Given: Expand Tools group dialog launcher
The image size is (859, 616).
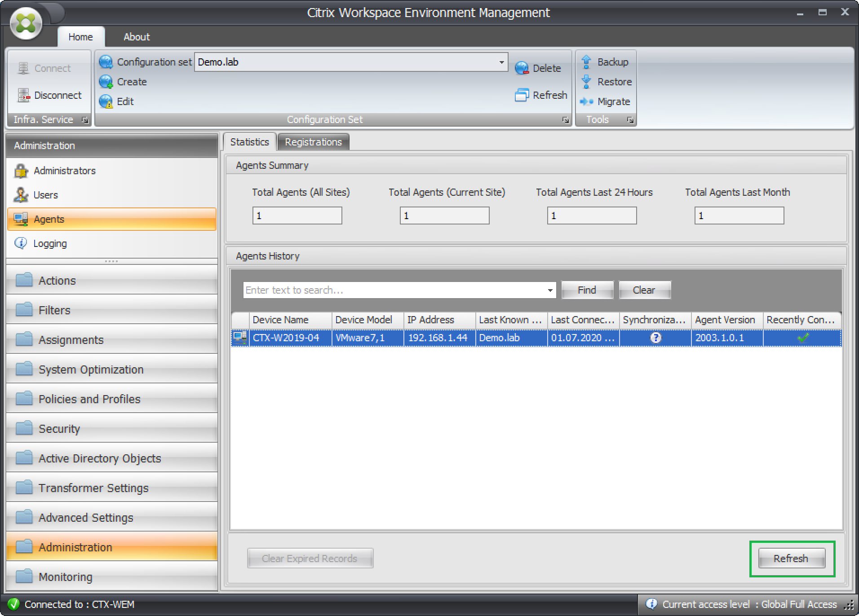Looking at the screenshot, I should tap(630, 120).
